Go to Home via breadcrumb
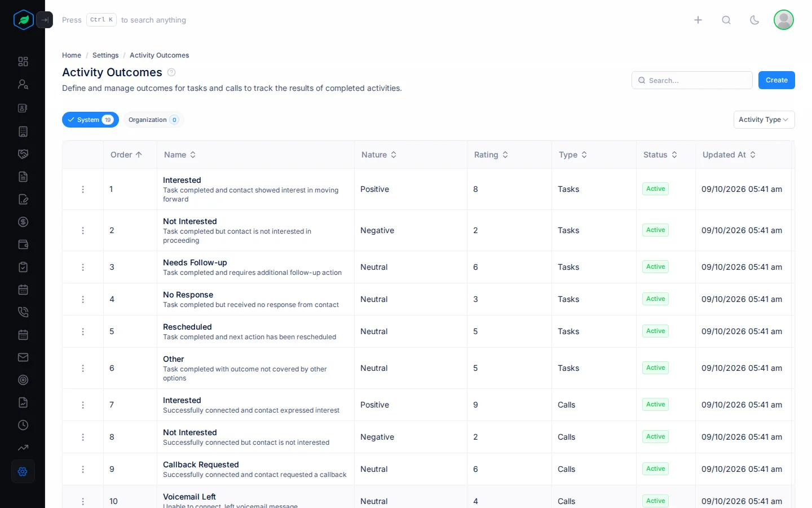The height and width of the screenshot is (508, 812). tap(72, 55)
